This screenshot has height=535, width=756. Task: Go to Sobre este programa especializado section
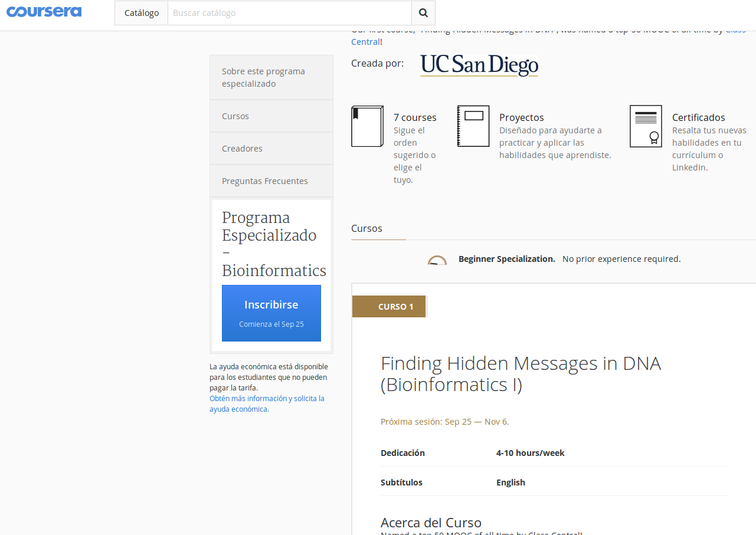click(x=271, y=77)
